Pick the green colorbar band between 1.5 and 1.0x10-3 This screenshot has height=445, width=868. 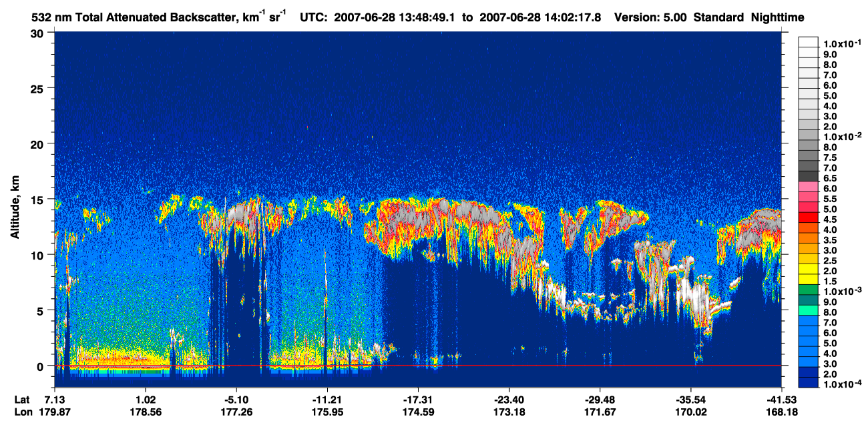click(x=809, y=289)
